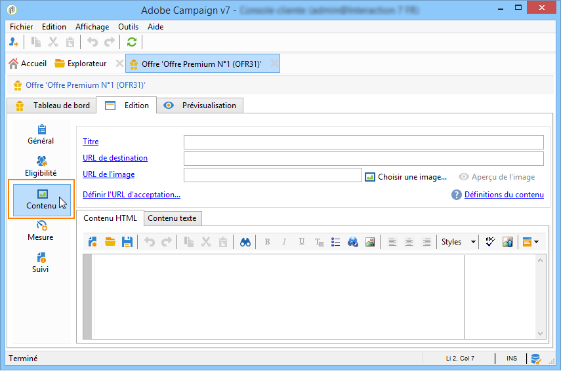This screenshot has height=392, width=580.
Task: Click Aperçu de l'image button
Action: [x=497, y=177]
